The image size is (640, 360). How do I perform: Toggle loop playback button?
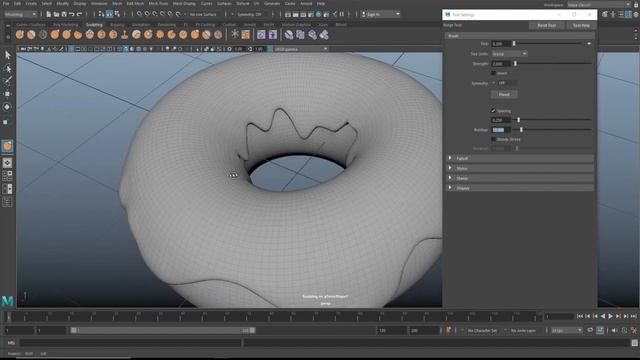[x=590, y=330]
